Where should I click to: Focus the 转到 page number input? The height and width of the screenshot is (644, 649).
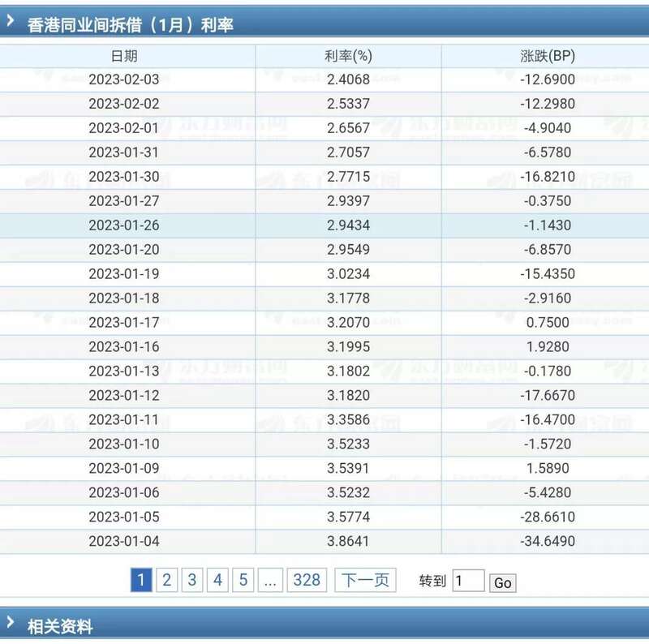[467, 581]
